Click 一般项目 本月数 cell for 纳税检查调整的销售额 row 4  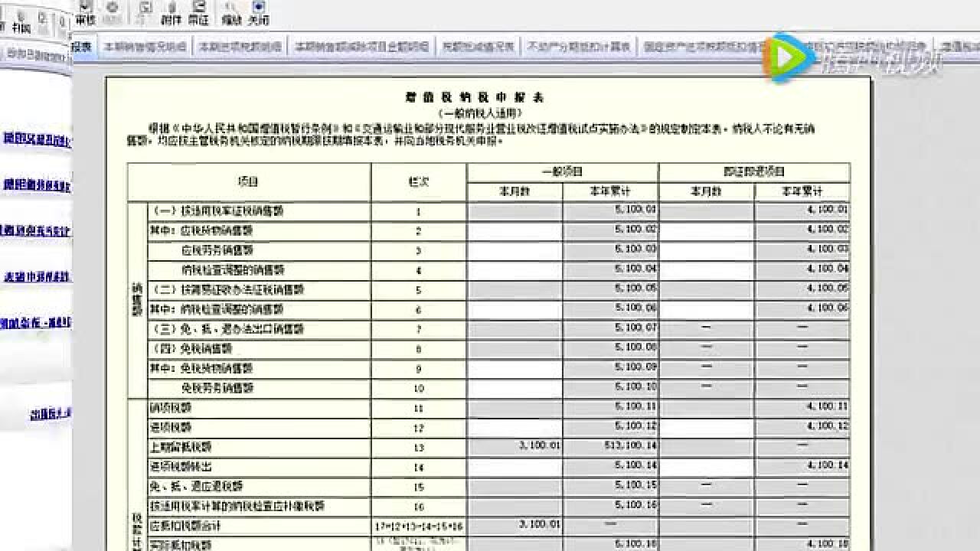[514, 270]
